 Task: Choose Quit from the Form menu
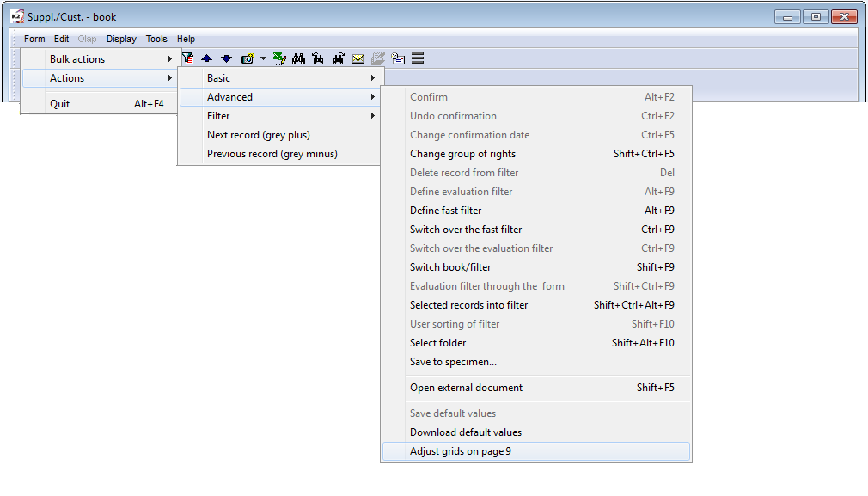(100, 103)
